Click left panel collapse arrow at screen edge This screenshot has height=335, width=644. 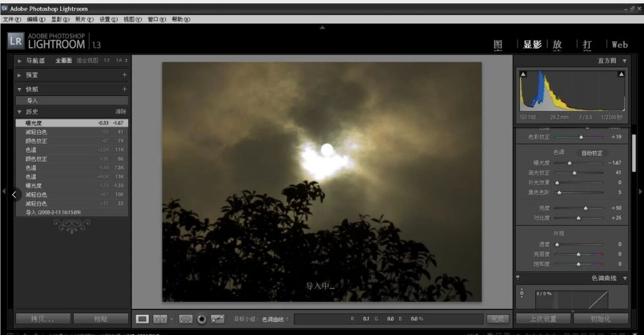[x=3, y=191]
